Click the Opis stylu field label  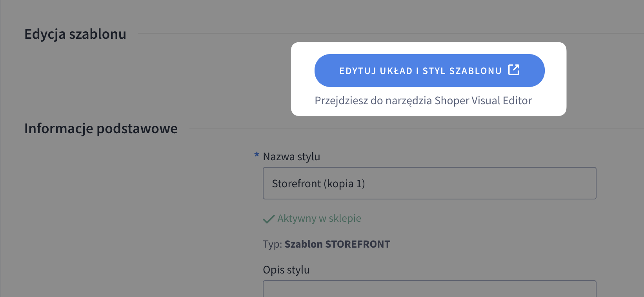pyautogui.click(x=286, y=270)
